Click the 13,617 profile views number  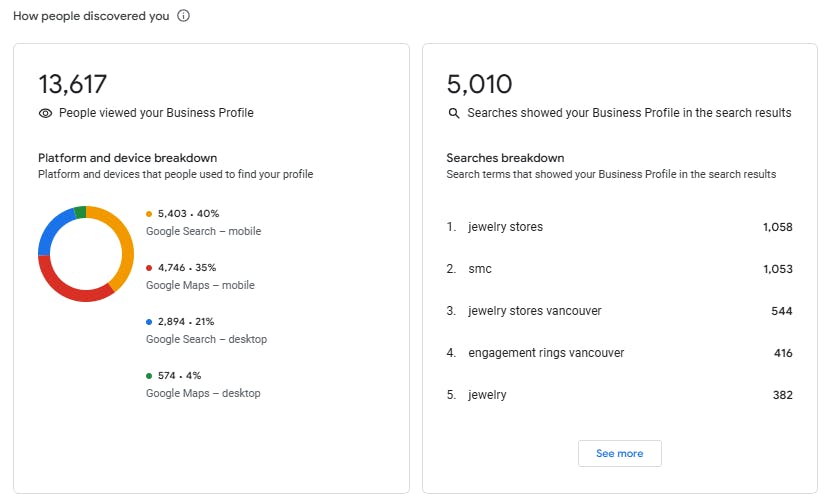(x=73, y=84)
